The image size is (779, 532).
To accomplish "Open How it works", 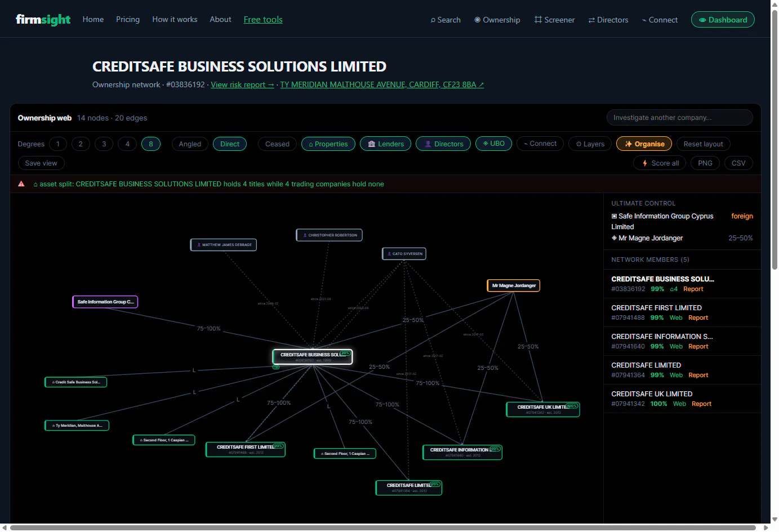I will pos(175,19).
